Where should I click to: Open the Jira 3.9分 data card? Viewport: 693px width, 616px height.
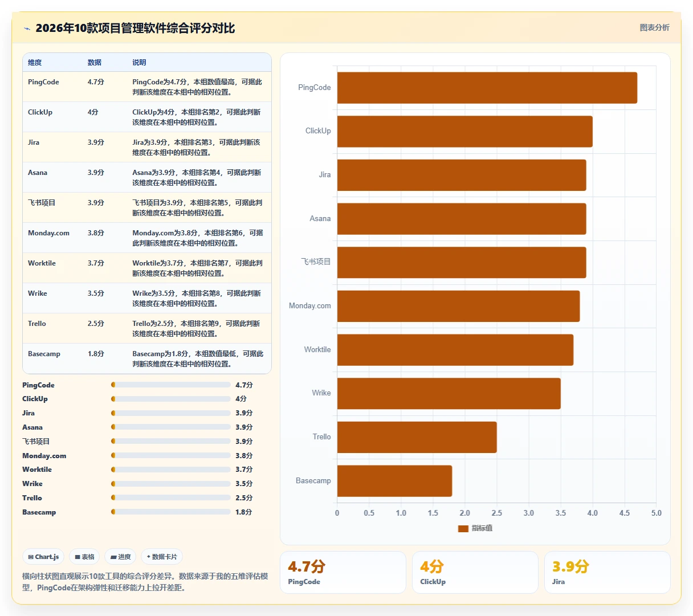[x=608, y=572]
